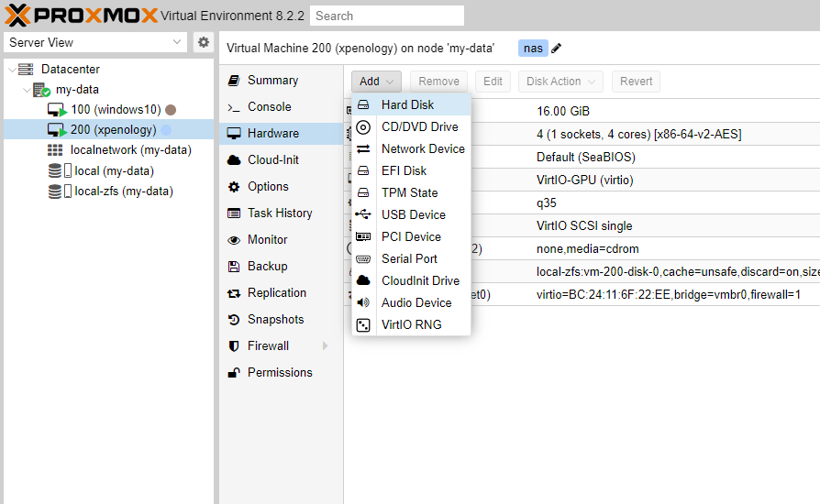The height and width of the screenshot is (504, 820).
Task: Click the Replication arrows icon
Action: [234, 293]
